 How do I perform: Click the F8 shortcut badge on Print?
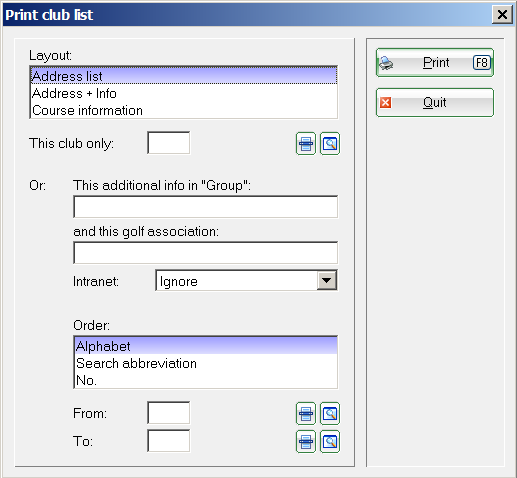point(482,63)
